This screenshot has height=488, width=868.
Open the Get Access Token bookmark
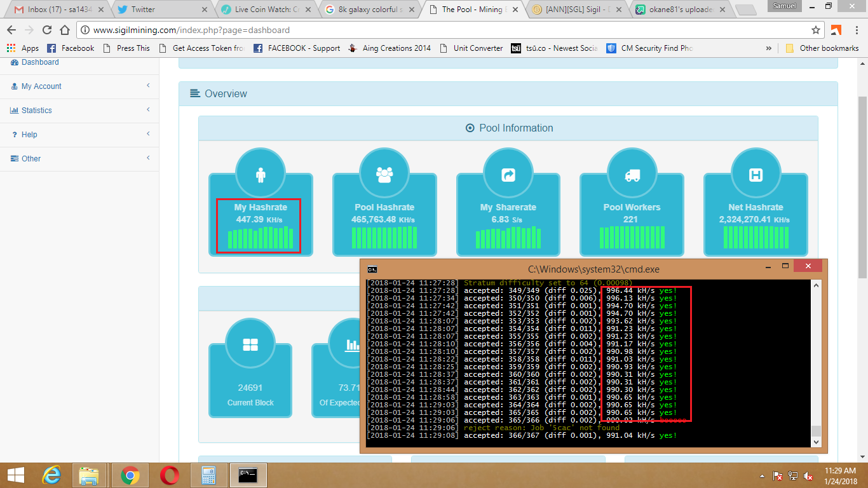coord(201,48)
